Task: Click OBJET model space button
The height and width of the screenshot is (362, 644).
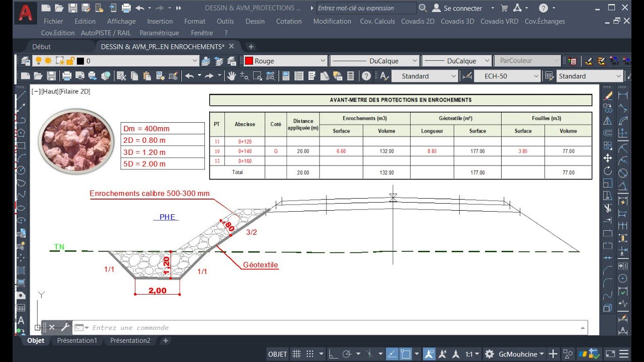Action: (x=277, y=354)
